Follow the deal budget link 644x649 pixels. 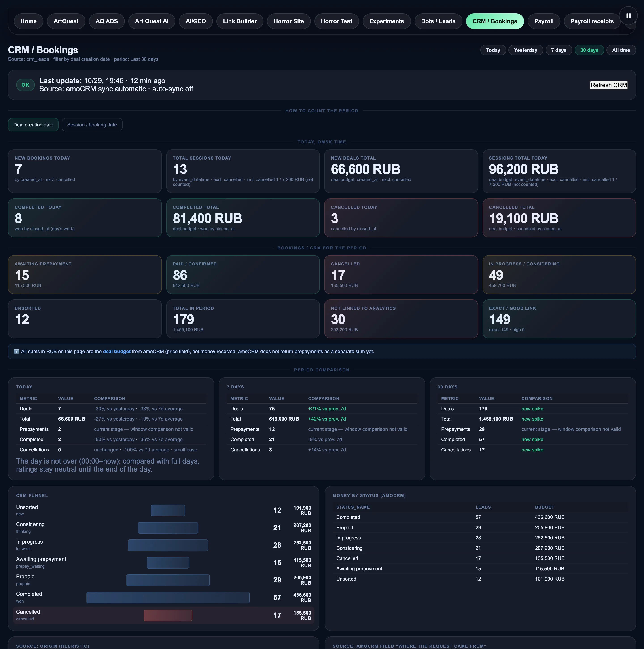click(117, 351)
